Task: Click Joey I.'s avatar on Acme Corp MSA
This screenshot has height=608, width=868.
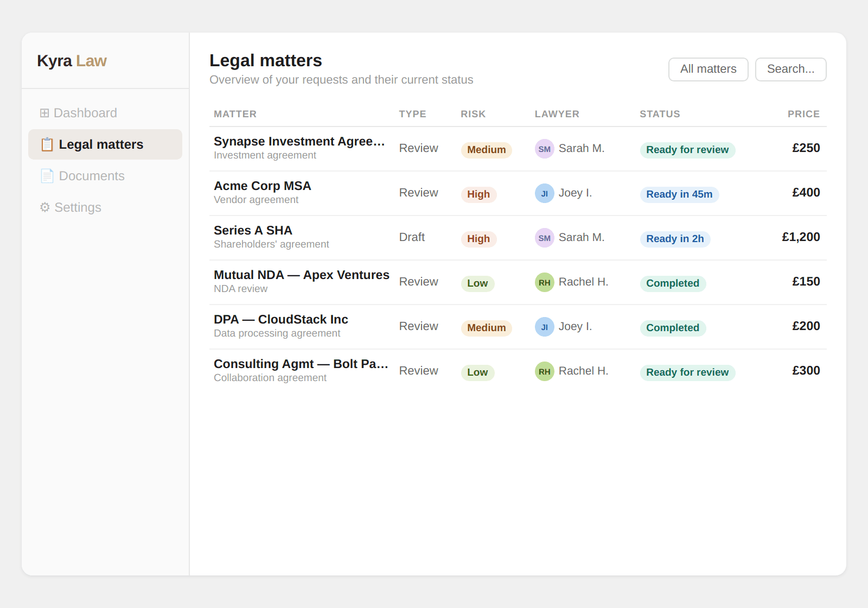Action: [544, 193]
